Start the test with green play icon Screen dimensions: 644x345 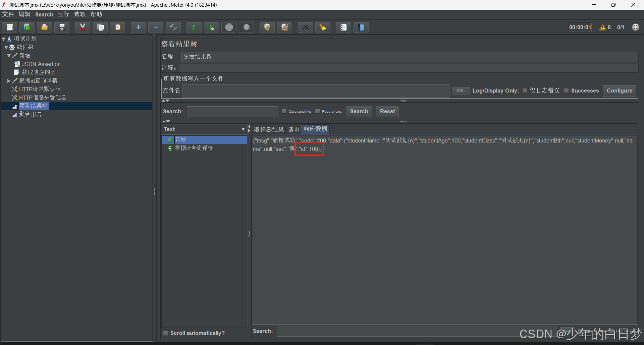pos(194,27)
